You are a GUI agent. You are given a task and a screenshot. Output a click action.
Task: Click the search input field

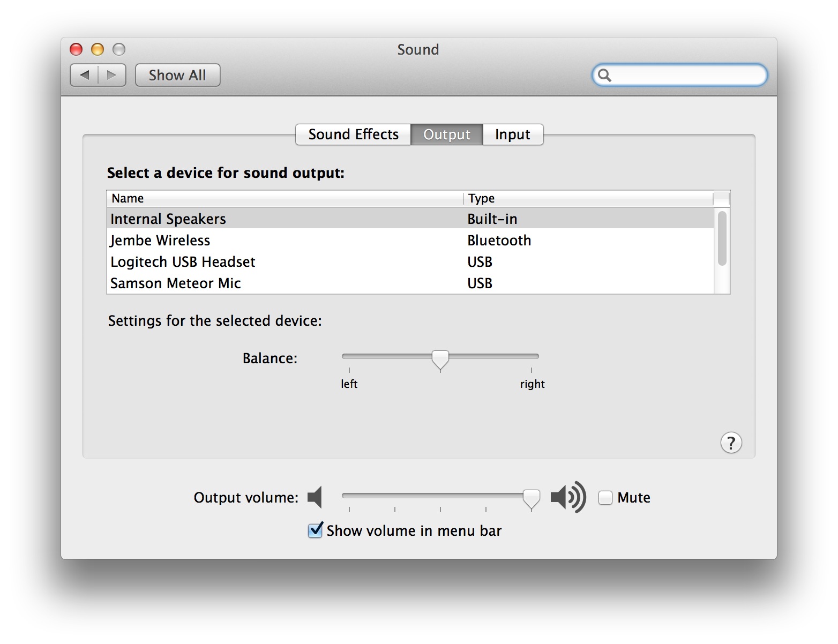click(680, 75)
